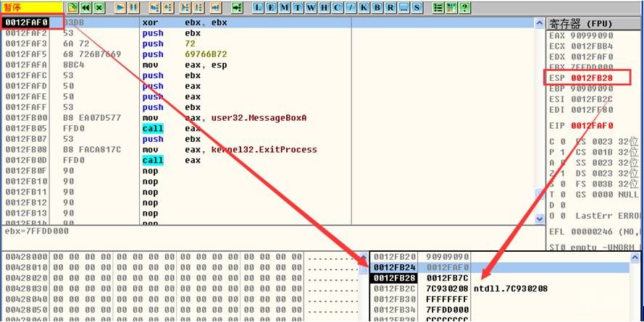Open Executable modules with E button
This screenshot has height=322, width=644.
pyautogui.click(x=271, y=7)
